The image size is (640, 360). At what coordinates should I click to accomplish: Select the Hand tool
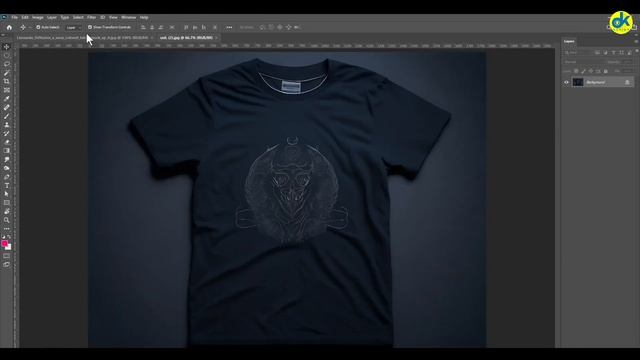click(x=7, y=211)
